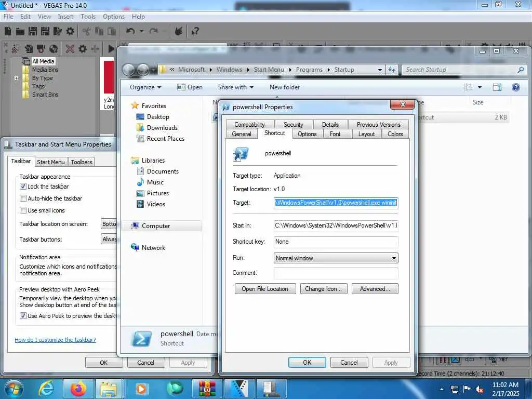Screen dimensions: 532x399
Task: Switch to Toolbars tab in Taskbar Properties
Action: click(x=82, y=162)
